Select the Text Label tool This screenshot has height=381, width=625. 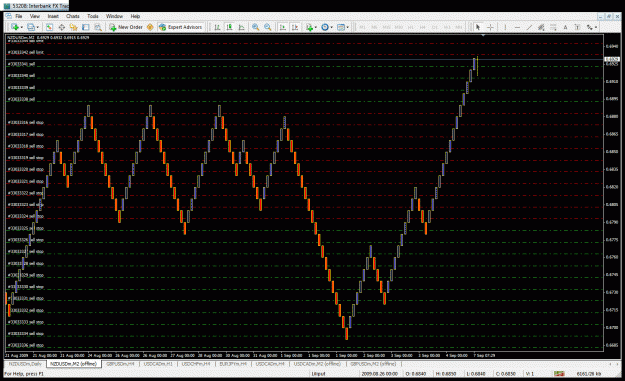pyautogui.click(x=577, y=27)
